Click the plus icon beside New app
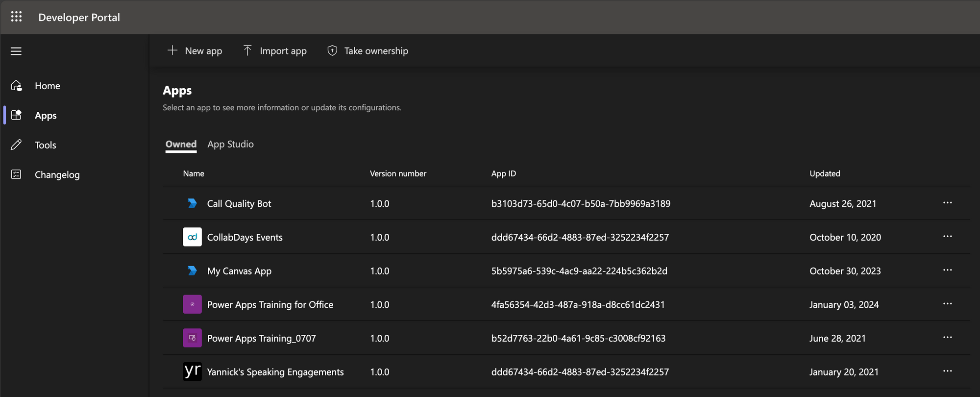The image size is (980, 397). pos(172,50)
